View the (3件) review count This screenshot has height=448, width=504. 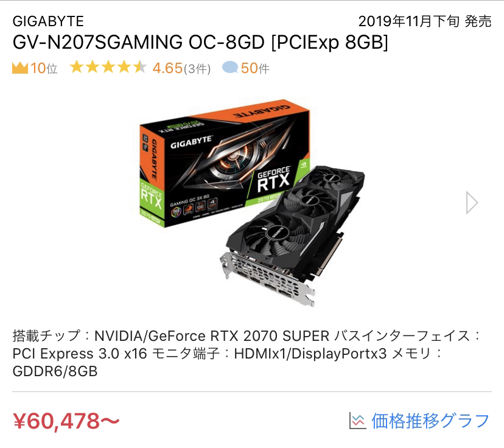(x=197, y=69)
